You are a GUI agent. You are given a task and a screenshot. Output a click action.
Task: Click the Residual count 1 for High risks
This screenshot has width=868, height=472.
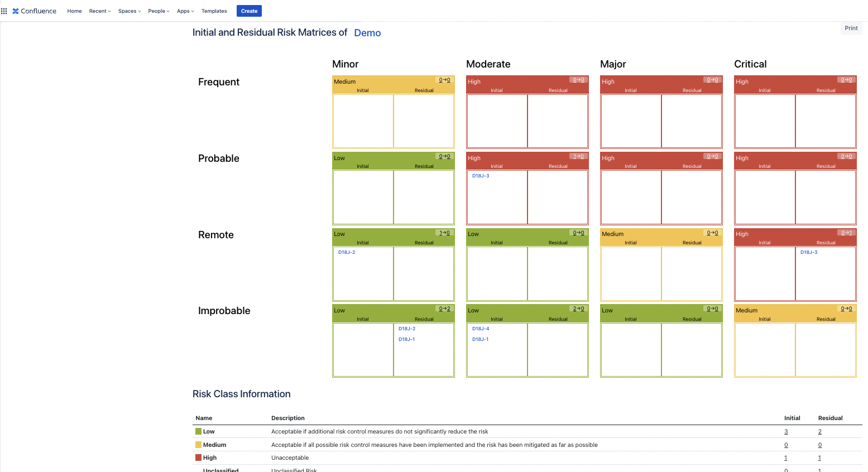819,457
